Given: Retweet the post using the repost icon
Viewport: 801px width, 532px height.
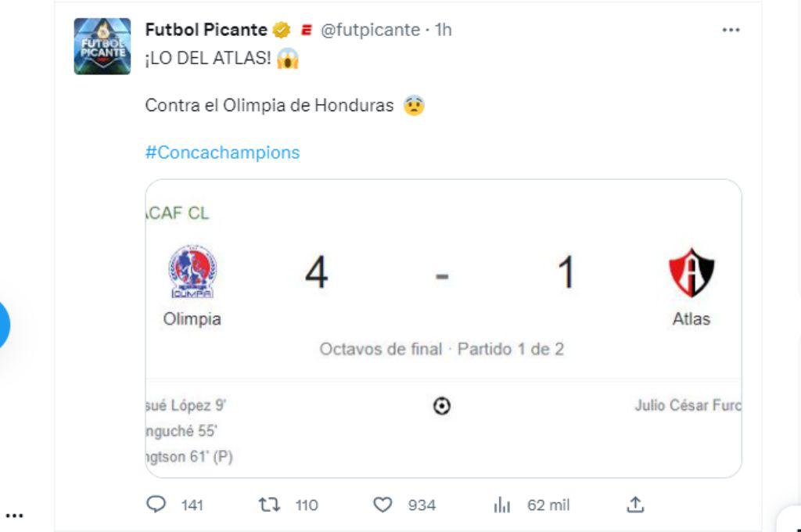Looking at the screenshot, I should point(268,505).
